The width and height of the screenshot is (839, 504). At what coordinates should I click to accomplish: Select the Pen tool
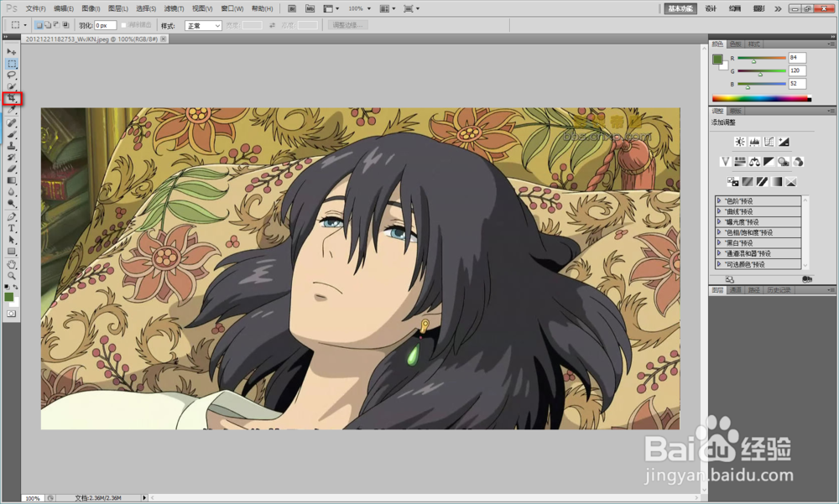click(x=11, y=216)
